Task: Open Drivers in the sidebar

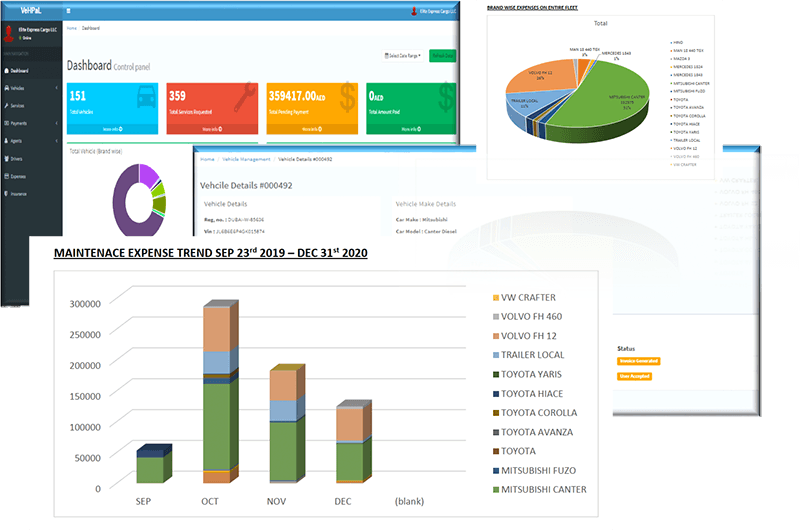Action: click(x=31, y=159)
